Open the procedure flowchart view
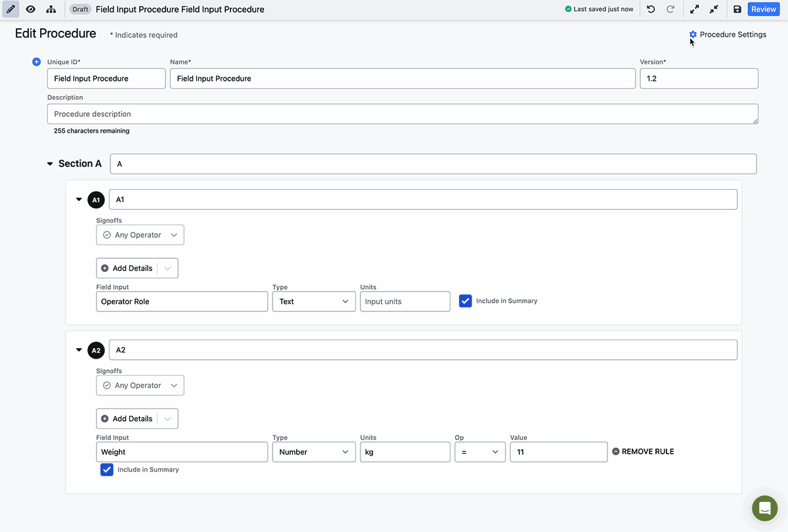This screenshot has height=532, width=788. point(51,9)
